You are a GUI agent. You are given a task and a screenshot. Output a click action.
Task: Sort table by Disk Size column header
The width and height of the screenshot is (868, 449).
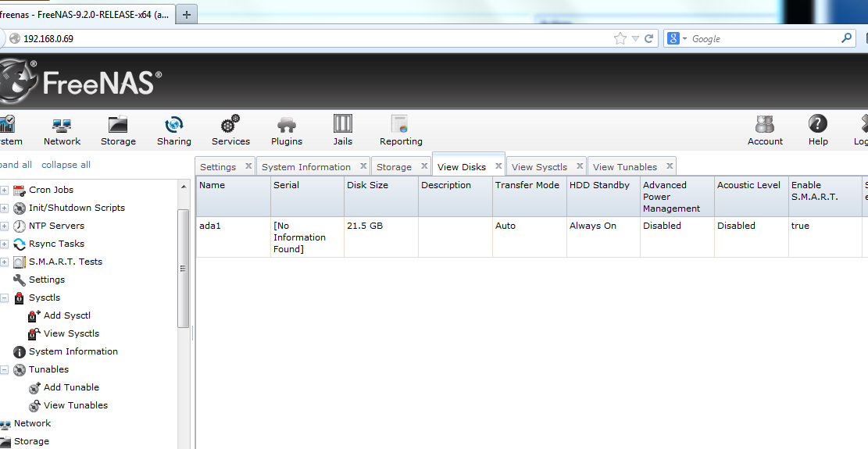pyautogui.click(x=380, y=196)
